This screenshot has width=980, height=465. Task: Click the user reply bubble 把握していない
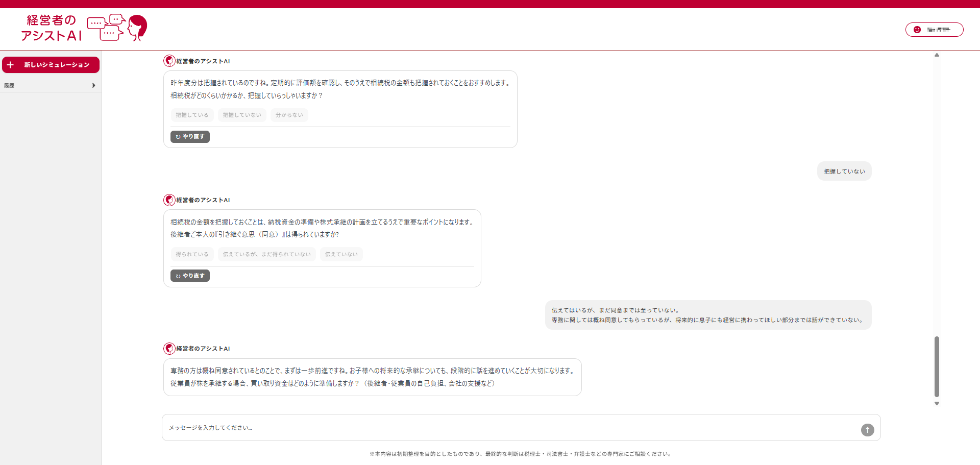pos(844,172)
